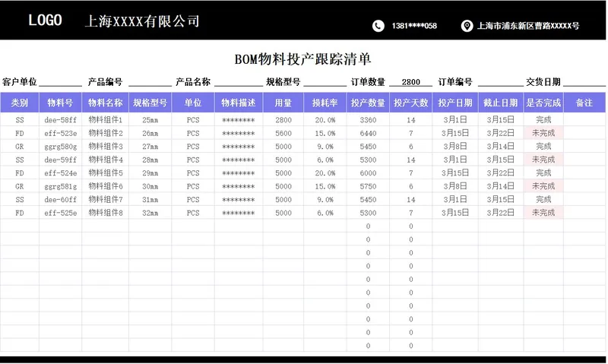The width and height of the screenshot is (608, 364).
Task: Click 完成 status for eff-524e row
Action: click(543, 173)
